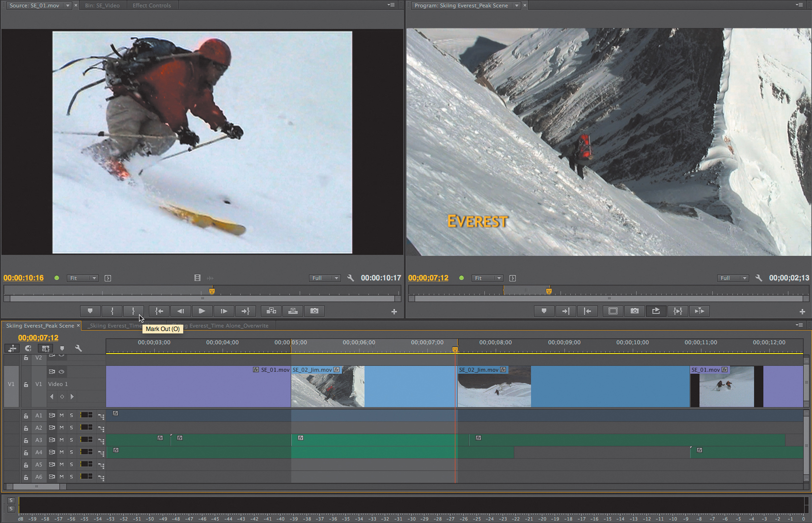Toggle track lock for V1
812x523 pixels.
[x=26, y=385]
